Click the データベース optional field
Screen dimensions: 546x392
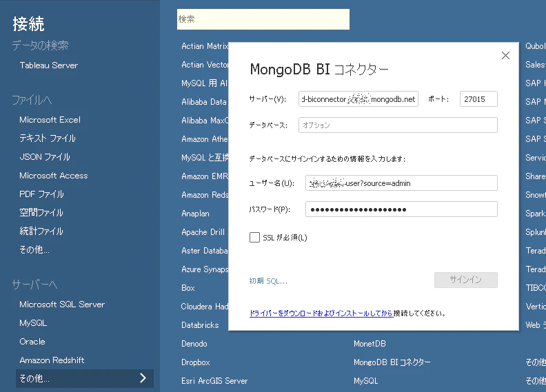(x=398, y=125)
